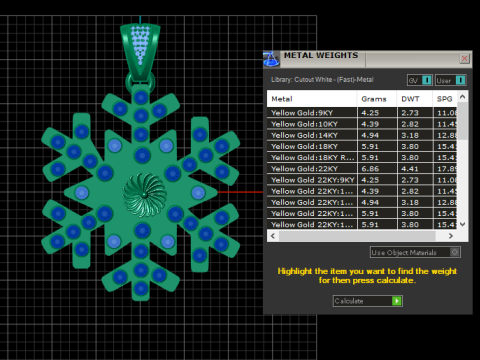Select the Yellow Gold:10KY row
This screenshot has width=480, height=360.
tap(362, 124)
